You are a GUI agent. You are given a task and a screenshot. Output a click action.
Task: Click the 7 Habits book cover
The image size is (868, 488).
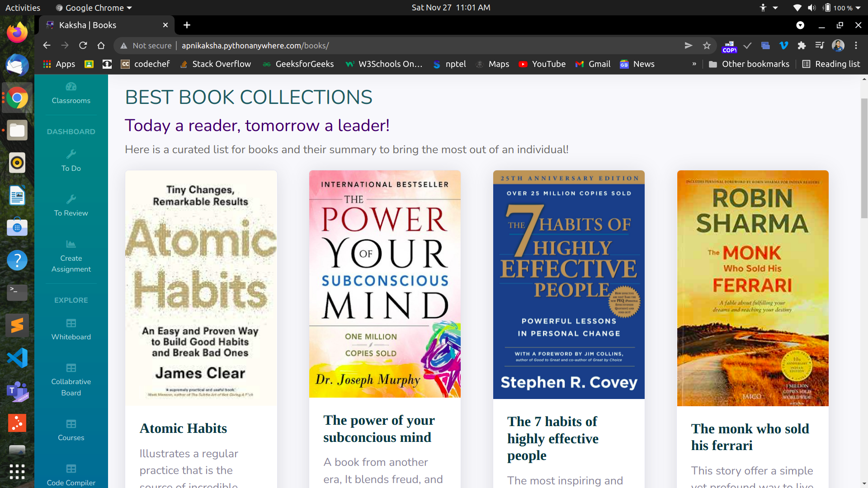(568, 285)
